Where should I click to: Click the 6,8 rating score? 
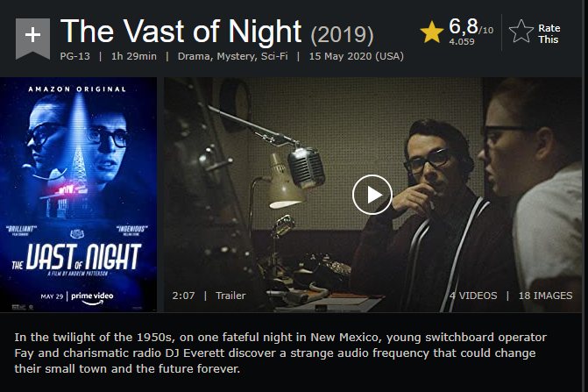(463, 25)
